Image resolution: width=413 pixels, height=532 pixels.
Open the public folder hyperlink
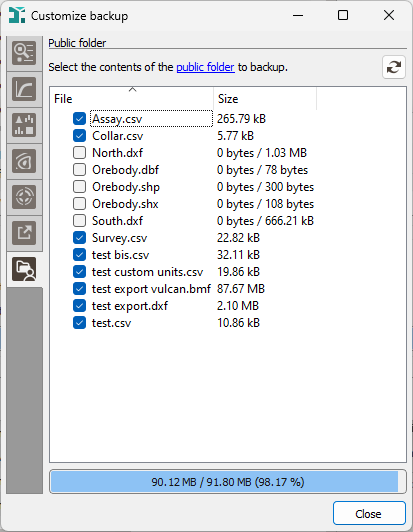tap(205, 67)
